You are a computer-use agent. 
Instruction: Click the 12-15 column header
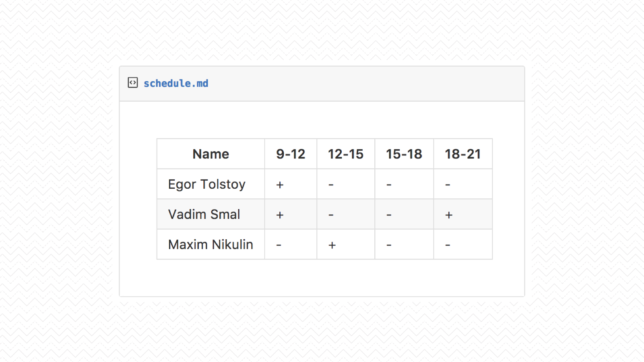click(345, 154)
